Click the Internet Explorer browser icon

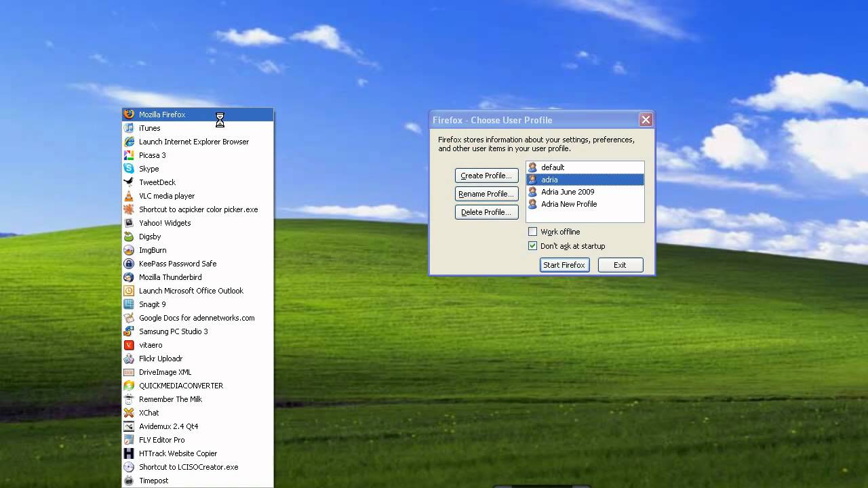(x=129, y=142)
